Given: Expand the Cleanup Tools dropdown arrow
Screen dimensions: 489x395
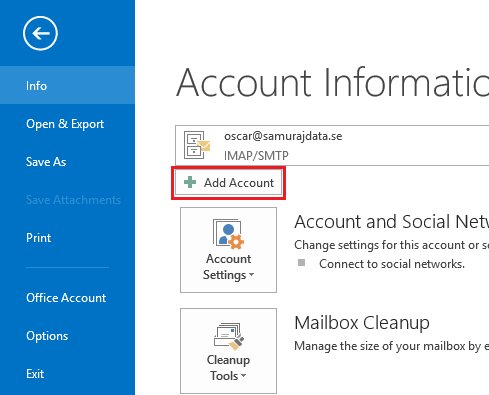Looking at the screenshot, I should point(243,376).
